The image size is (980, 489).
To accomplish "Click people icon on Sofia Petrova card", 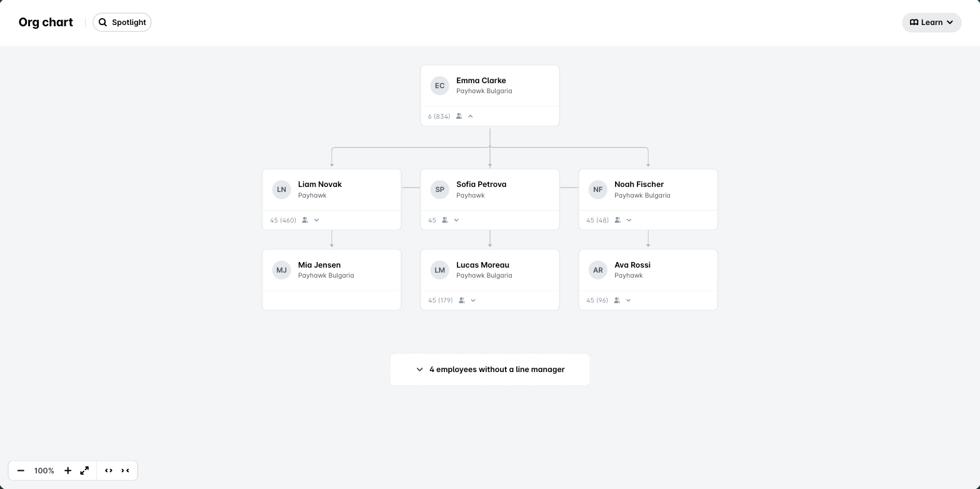I will (x=445, y=220).
